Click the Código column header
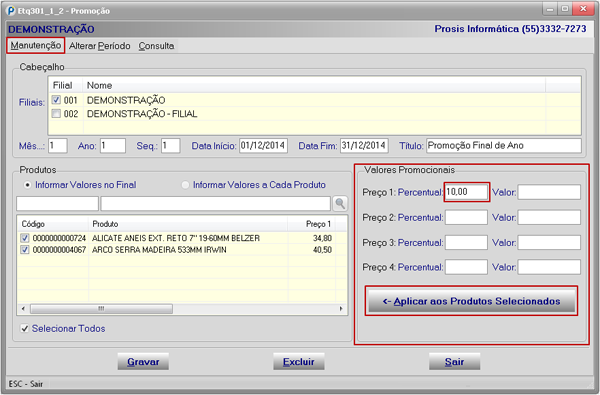This screenshot has width=600, height=395. click(x=53, y=224)
